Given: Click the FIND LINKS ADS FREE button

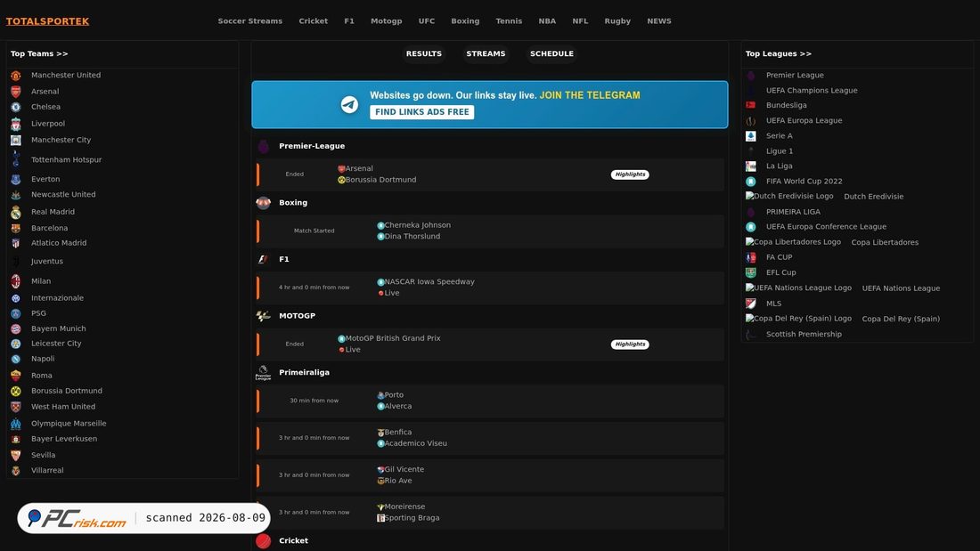Looking at the screenshot, I should (422, 112).
